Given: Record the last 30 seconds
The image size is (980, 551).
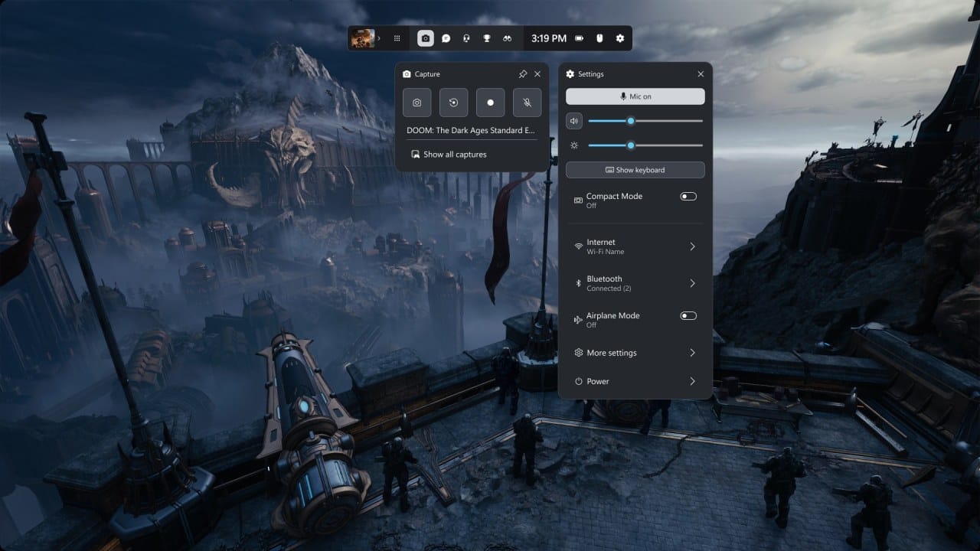Looking at the screenshot, I should click(x=452, y=102).
